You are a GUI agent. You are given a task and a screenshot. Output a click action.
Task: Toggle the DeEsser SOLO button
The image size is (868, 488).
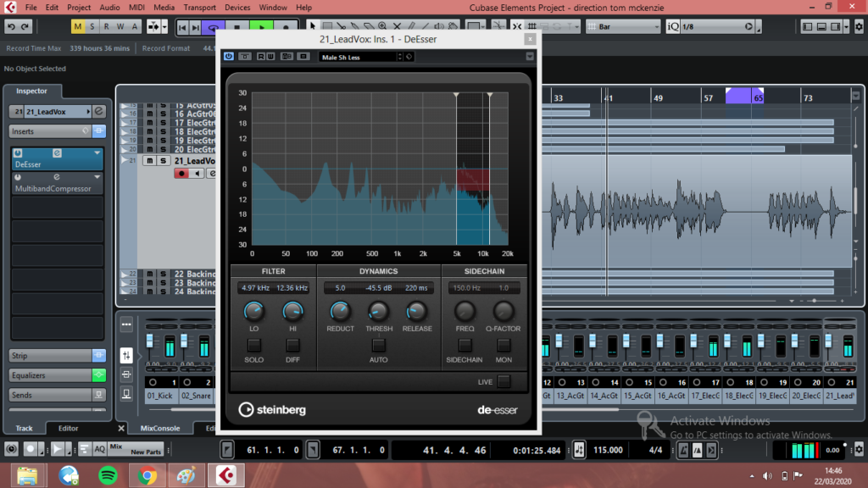coord(254,346)
